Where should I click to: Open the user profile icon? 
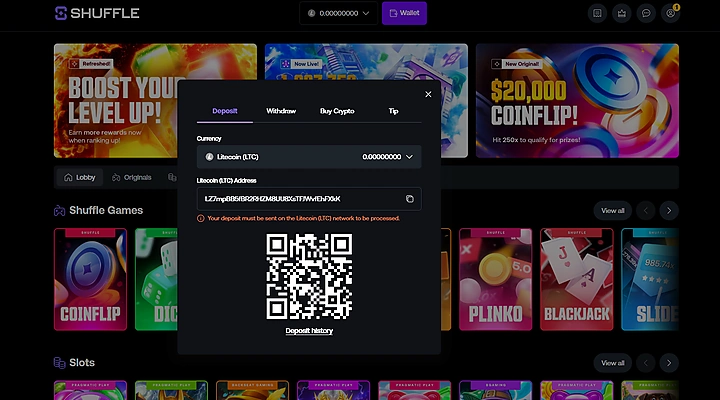[x=670, y=13]
